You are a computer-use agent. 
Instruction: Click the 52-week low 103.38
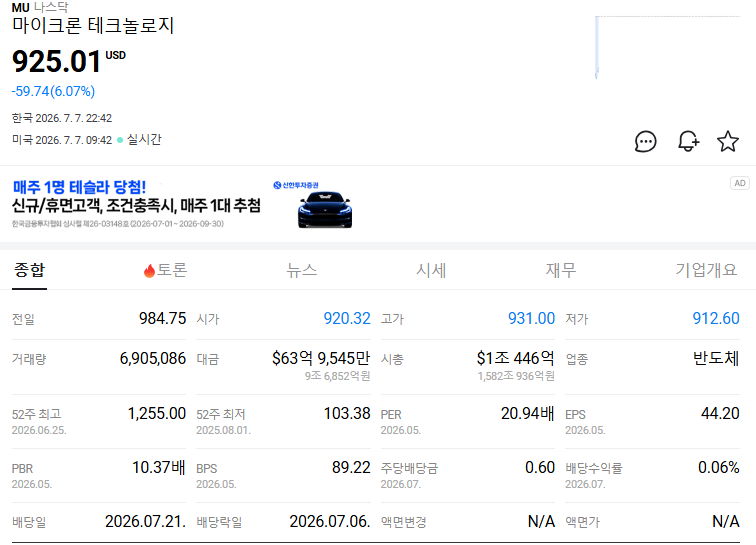tap(347, 413)
